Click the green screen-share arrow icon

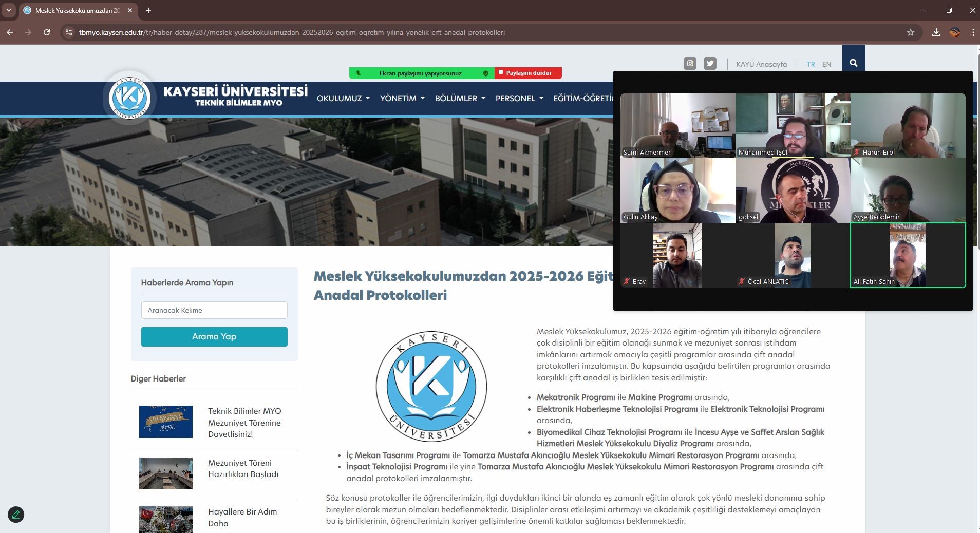(359, 73)
